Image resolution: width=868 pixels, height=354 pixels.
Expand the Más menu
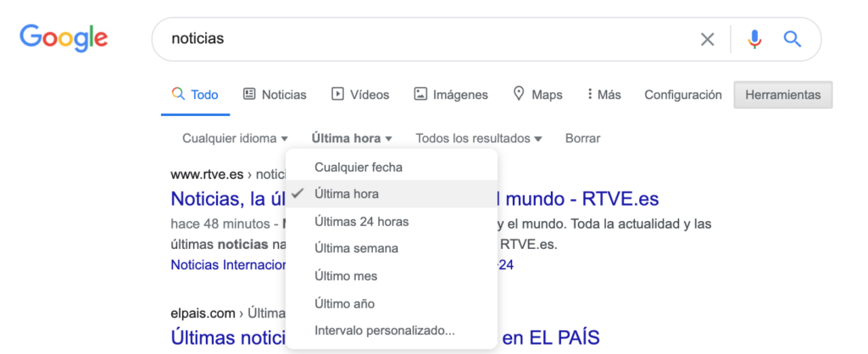pyautogui.click(x=604, y=95)
